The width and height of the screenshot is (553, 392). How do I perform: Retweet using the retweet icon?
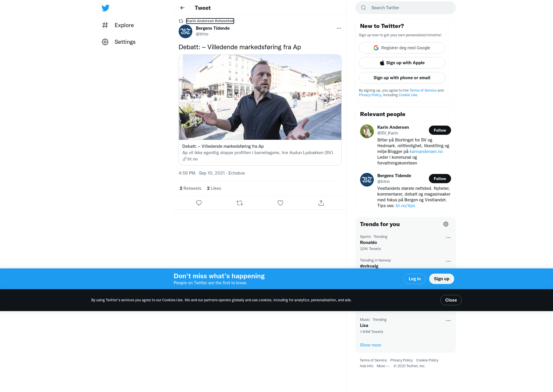(240, 203)
